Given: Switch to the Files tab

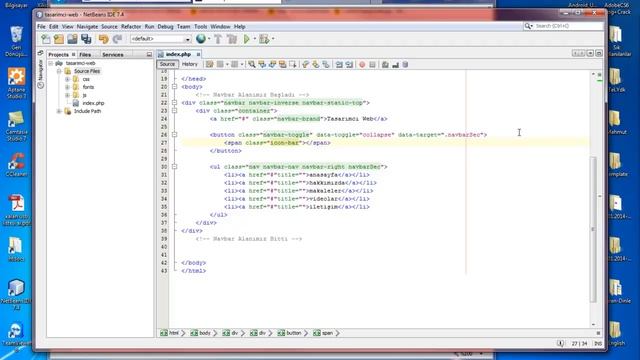Looking at the screenshot, I should (x=85, y=55).
